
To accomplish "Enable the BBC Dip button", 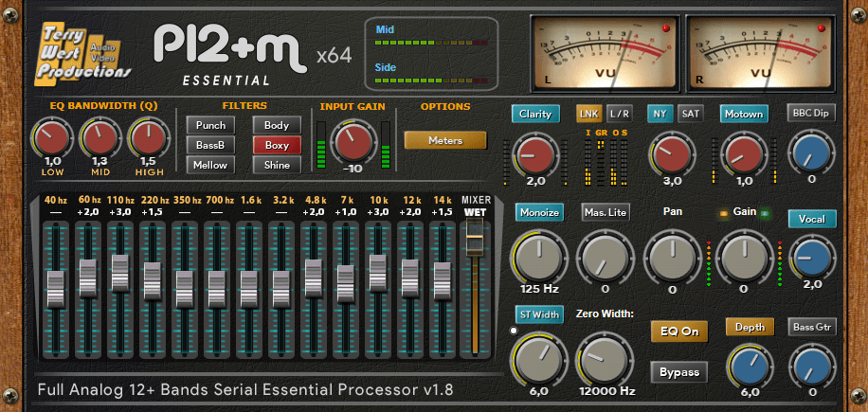I will pos(811,113).
